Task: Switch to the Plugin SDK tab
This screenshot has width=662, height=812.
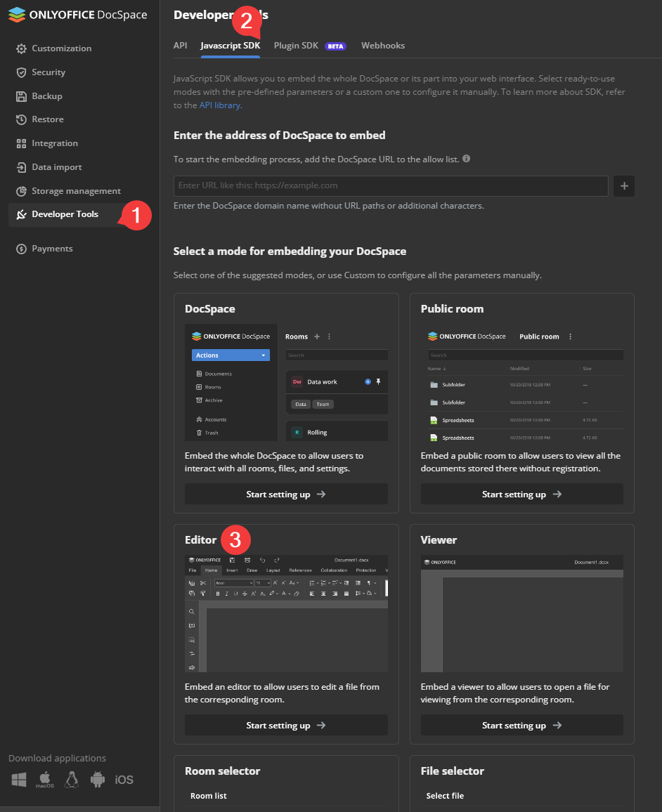Action: [296, 46]
